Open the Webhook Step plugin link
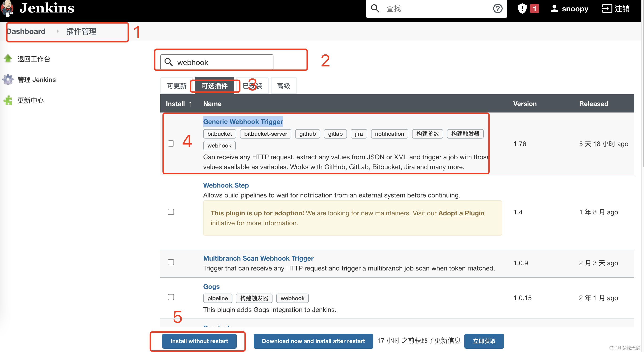Image resolution: width=644 pixels, height=352 pixels. (226, 185)
